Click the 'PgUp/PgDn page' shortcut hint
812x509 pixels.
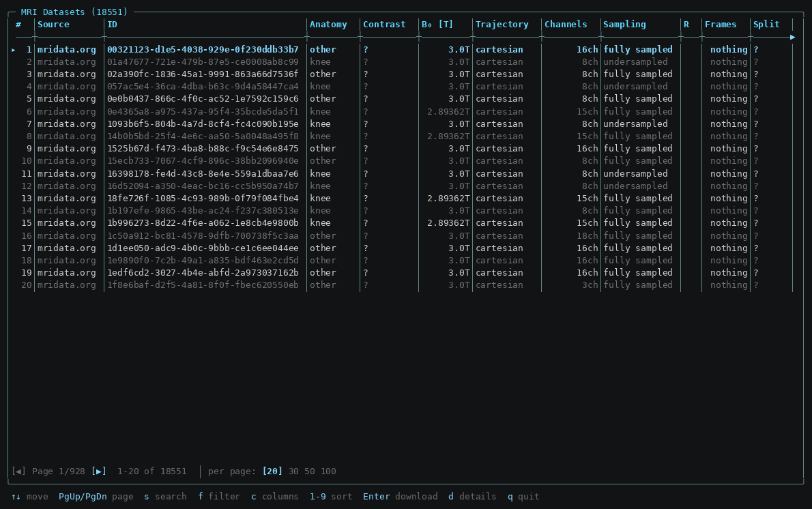(96, 497)
